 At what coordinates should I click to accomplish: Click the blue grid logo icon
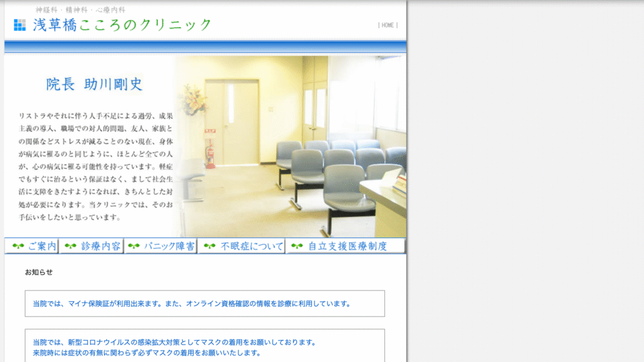point(19,25)
